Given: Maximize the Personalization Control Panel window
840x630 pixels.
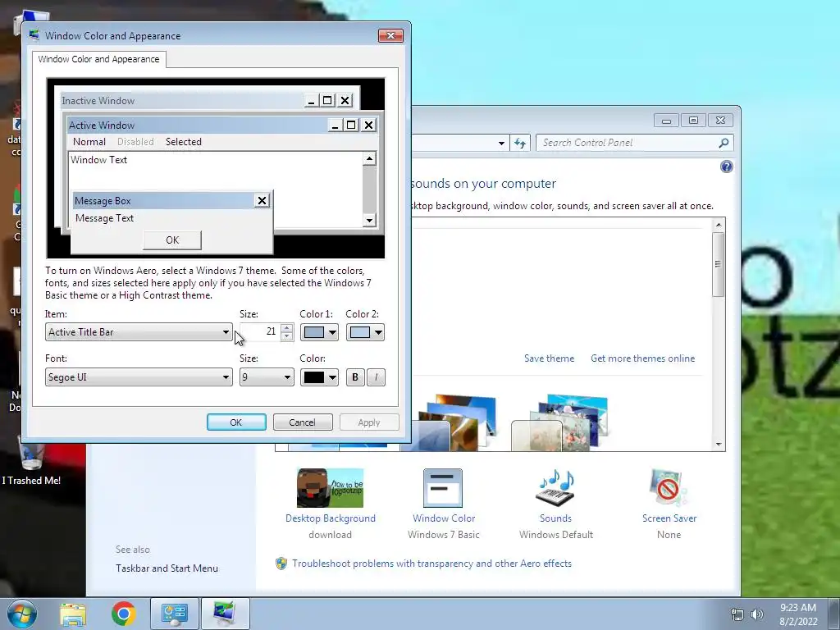Looking at the screenshot, I should click(x=693, y=120).
